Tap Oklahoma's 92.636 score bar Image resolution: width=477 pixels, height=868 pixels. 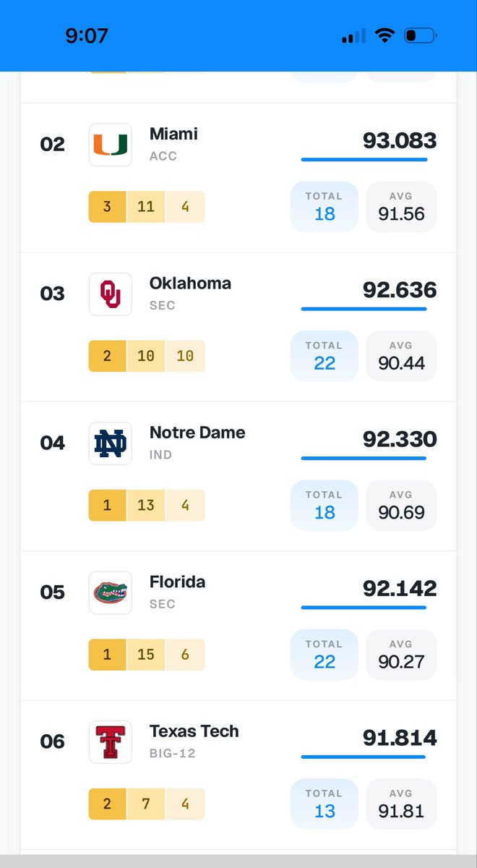[x=364, y=309]
